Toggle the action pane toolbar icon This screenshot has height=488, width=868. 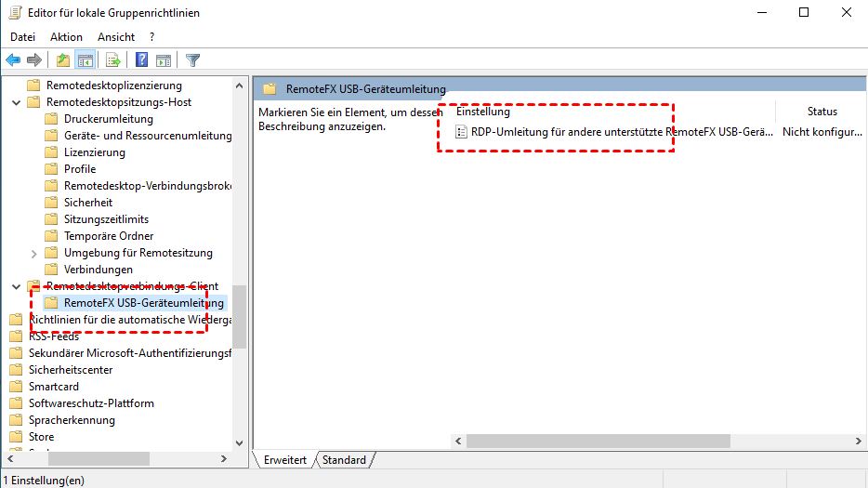164,59
